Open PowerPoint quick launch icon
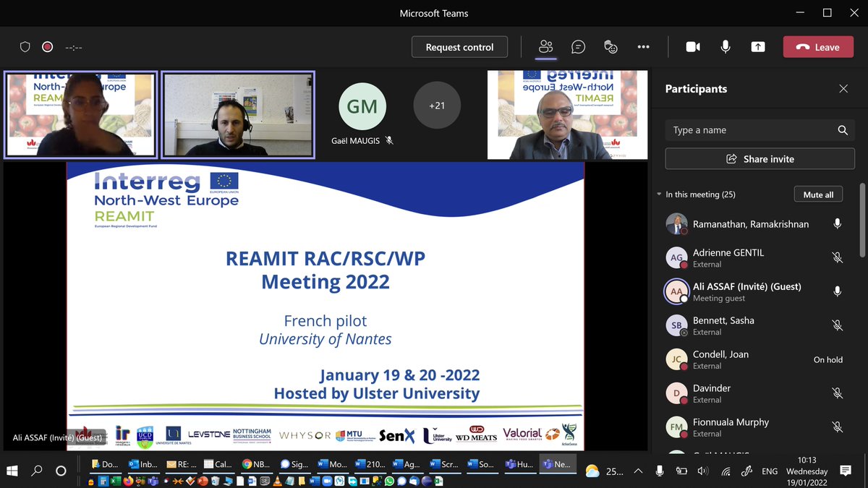Screen dimensions: 868x488 202,481
